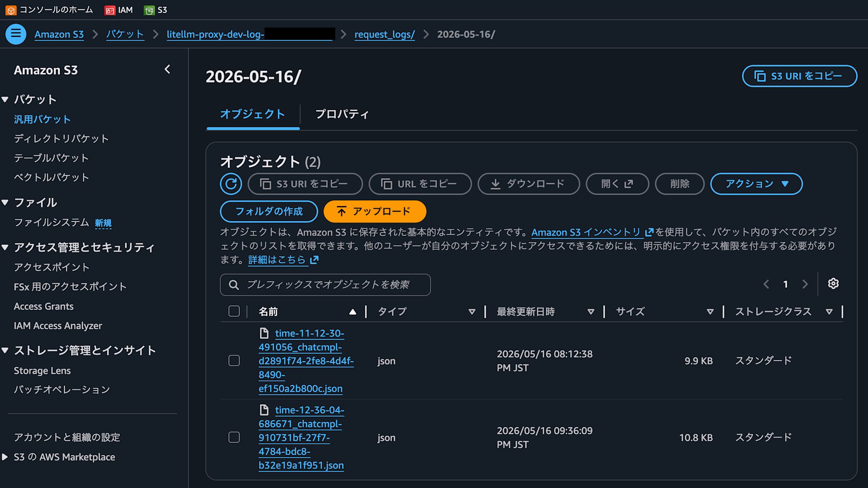Open Access Grants in sidebar
The image size is (868, 488).
(x=43, y=306)
